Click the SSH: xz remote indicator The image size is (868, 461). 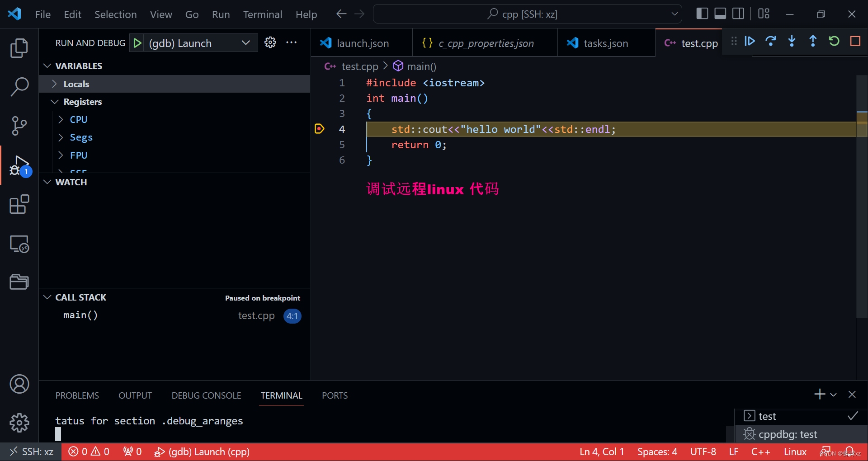click(x=31, y=452)
